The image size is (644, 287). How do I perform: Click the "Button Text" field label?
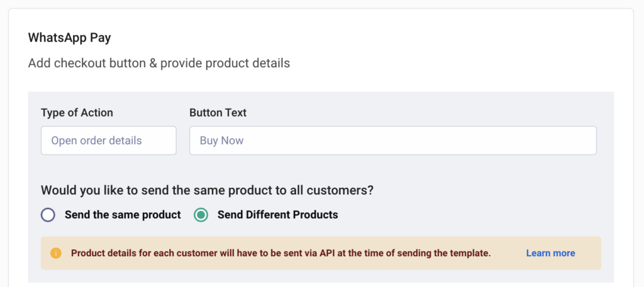pos(218,113)
